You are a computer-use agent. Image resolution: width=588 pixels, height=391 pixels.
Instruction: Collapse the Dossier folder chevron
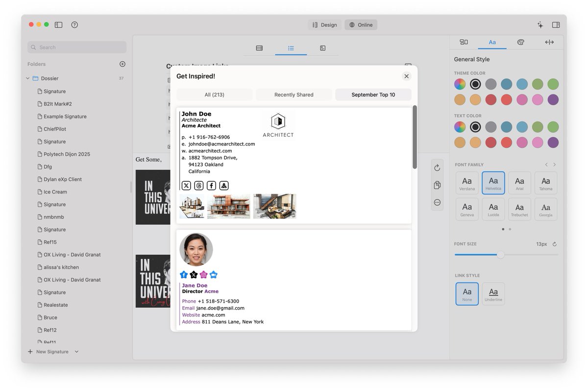[28, 78]
